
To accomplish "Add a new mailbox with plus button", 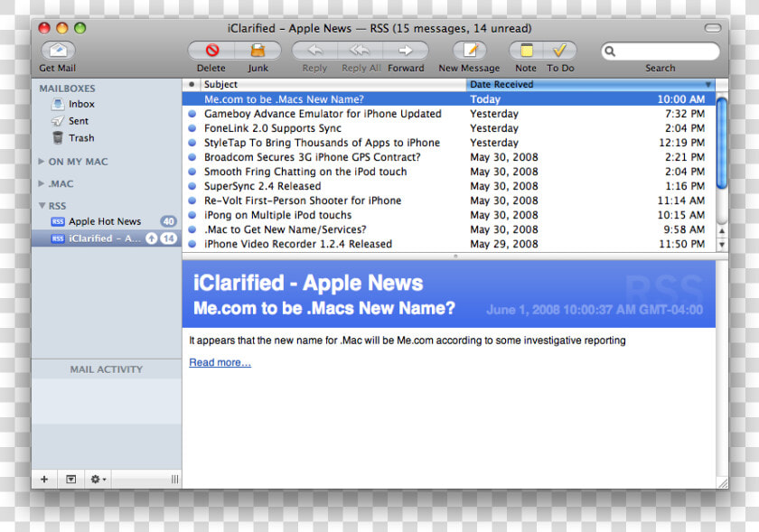I will pos(44,480).
